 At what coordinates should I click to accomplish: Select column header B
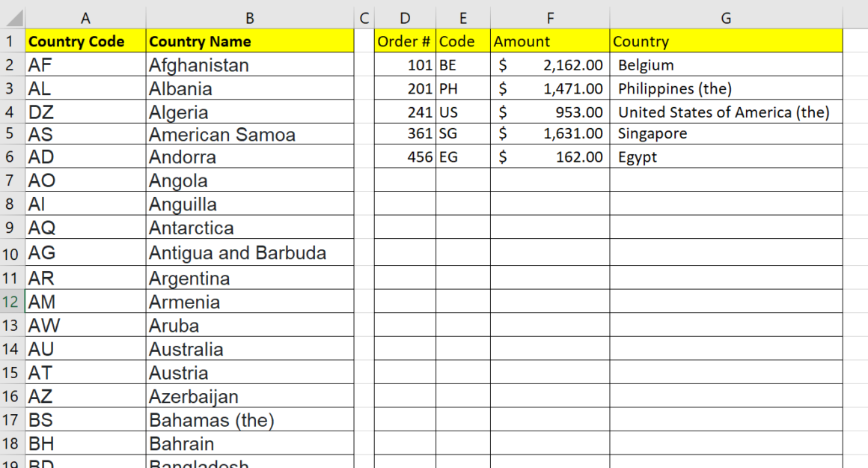point(250,16)
